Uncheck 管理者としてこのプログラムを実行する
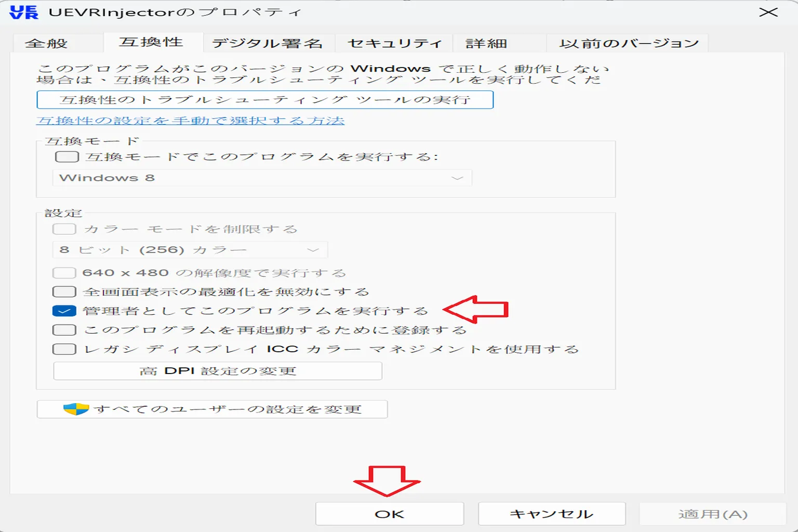The height and width of the screenshot is (532, 798). pyautogui.click(x=64, y=311)
